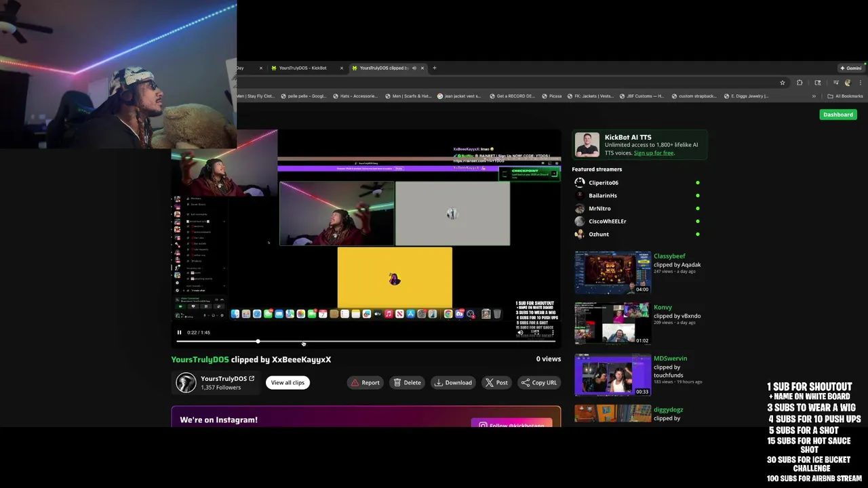Image resolution: width=868 pixels, height=488 pixels.
Task: Bookmark this page with the star icon
Action: point(783,83)
